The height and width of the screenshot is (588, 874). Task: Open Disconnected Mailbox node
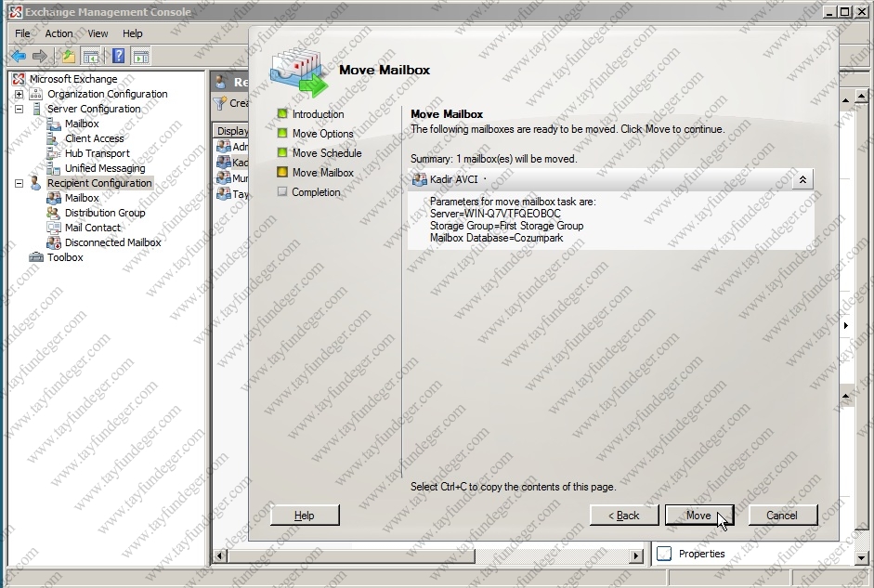pos(112,242)
